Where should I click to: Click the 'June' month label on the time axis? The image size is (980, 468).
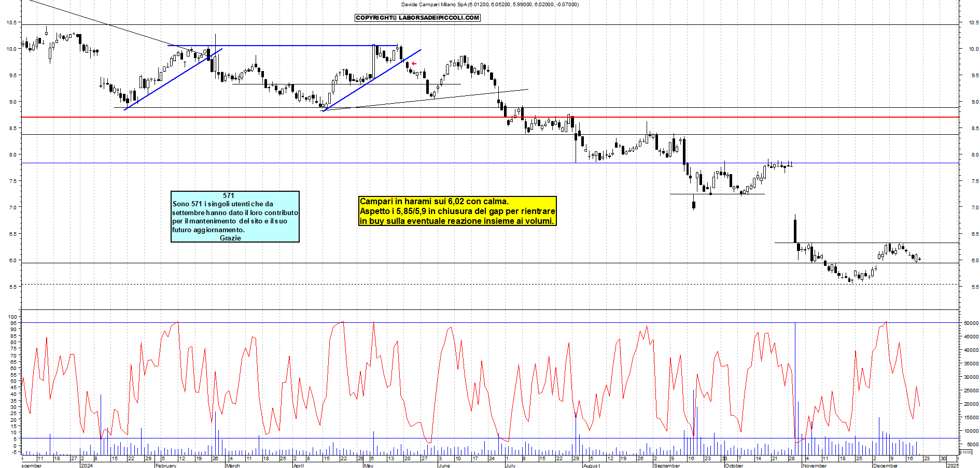pyautogui.click(x=444, y=465)
